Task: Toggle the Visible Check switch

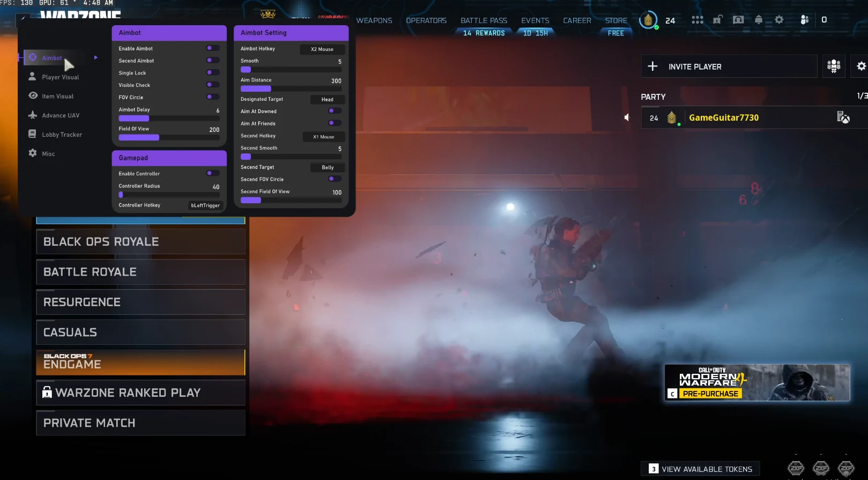Action: (213, 85)
